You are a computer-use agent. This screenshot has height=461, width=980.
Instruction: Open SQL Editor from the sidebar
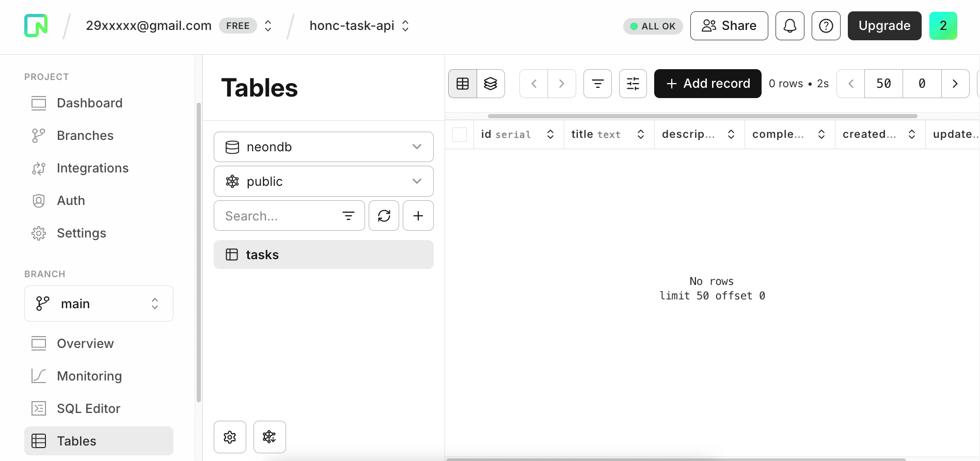[x=88, y=408]
